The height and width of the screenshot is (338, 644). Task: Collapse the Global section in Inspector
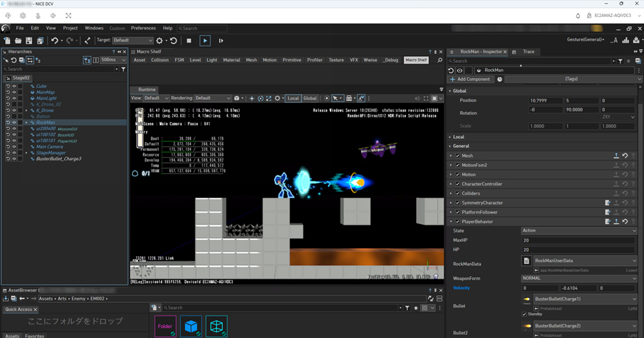[x=450, y=91]
